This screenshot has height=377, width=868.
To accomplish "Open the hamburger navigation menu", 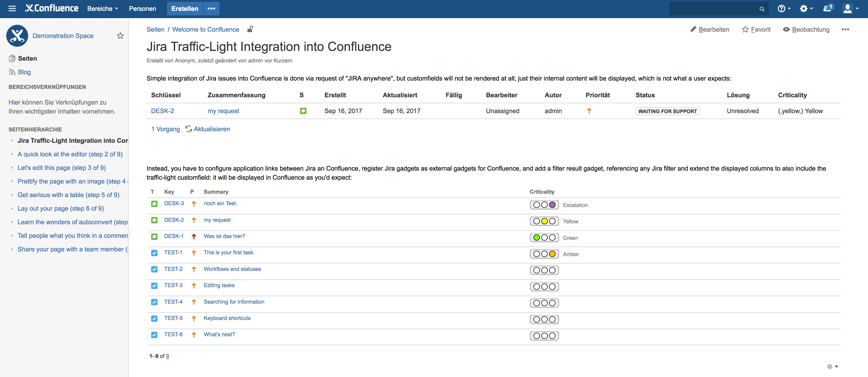I will tap(12, 8).
